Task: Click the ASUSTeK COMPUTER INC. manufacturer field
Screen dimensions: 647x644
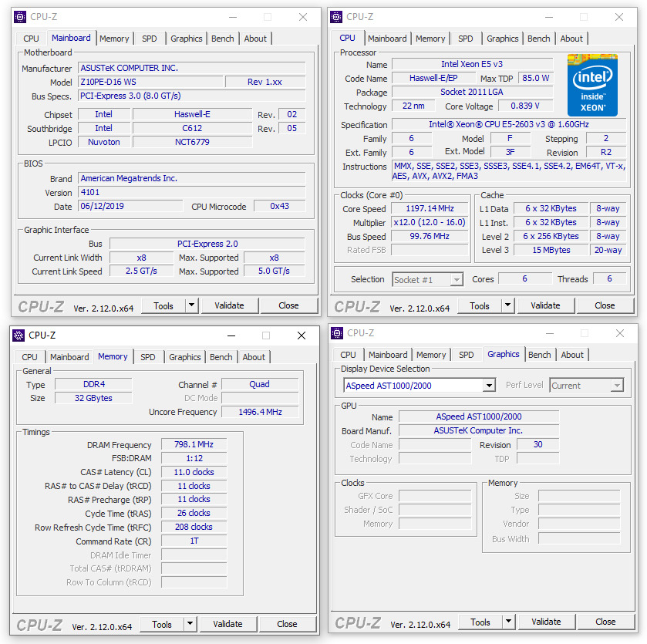Action: (192, 68)
